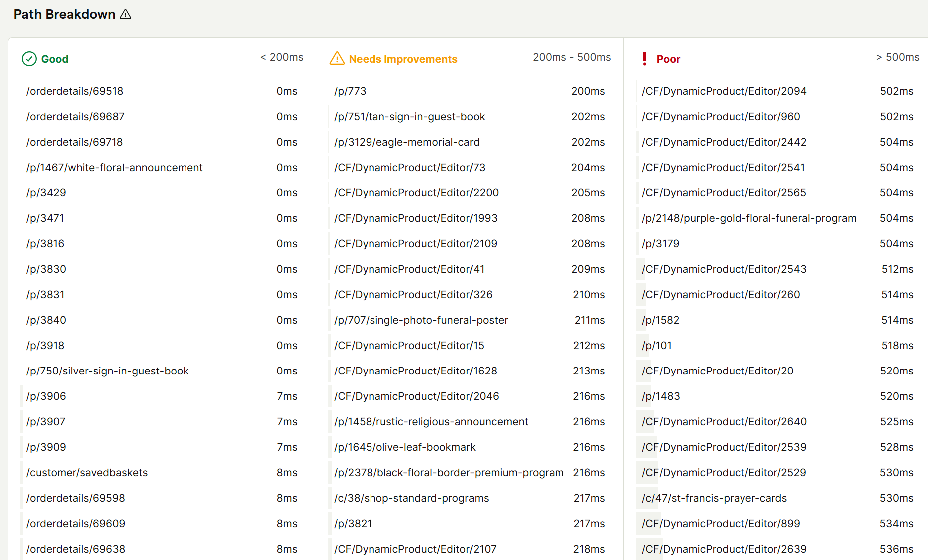Click the Path Breakdown title

(64, 14)
